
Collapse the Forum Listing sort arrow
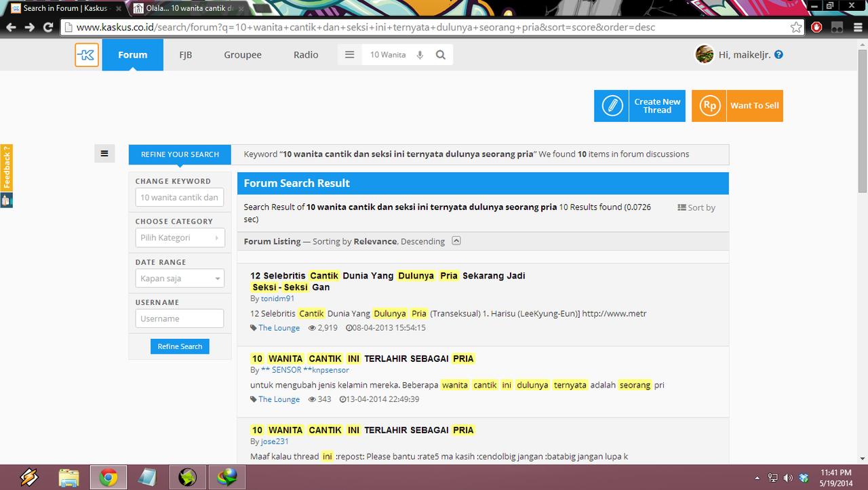456,241
